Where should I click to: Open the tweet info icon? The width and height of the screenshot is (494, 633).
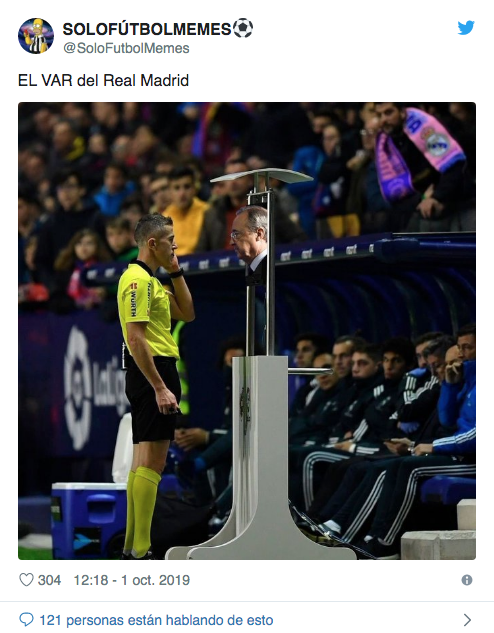click(x=467, y=580)
